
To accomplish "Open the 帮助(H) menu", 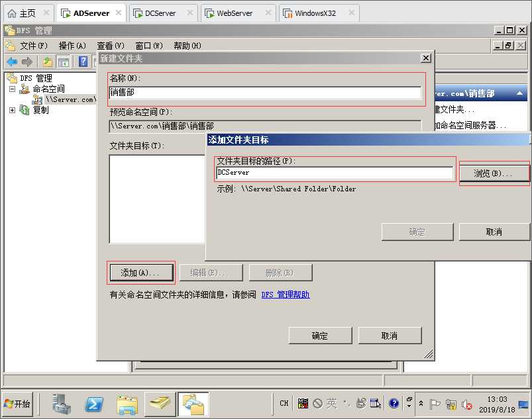I will tap(187, 46).
